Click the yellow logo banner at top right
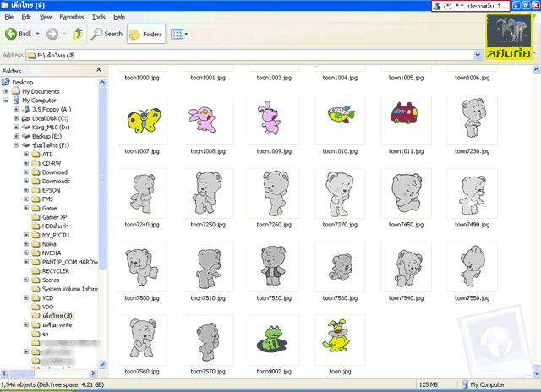 509,36
